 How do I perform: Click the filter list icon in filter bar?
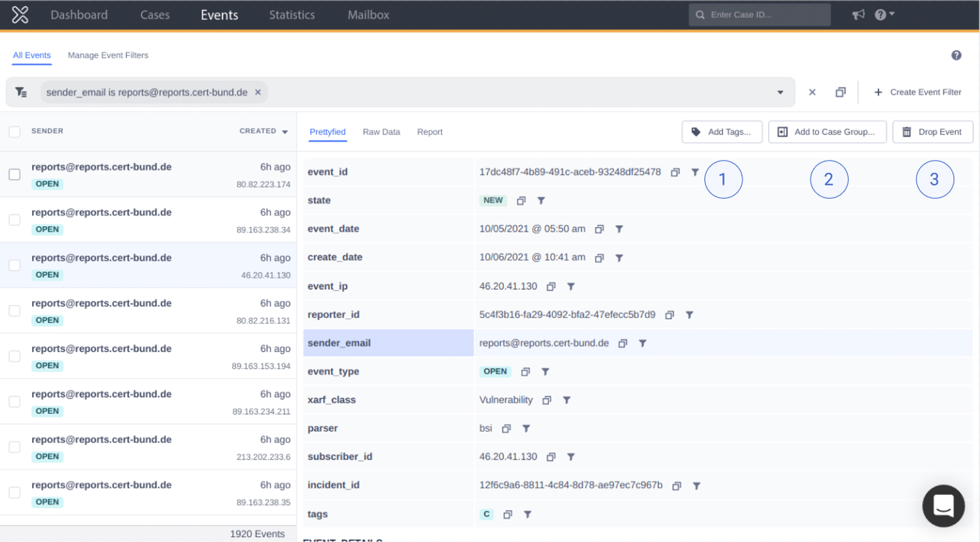point(21,92)
